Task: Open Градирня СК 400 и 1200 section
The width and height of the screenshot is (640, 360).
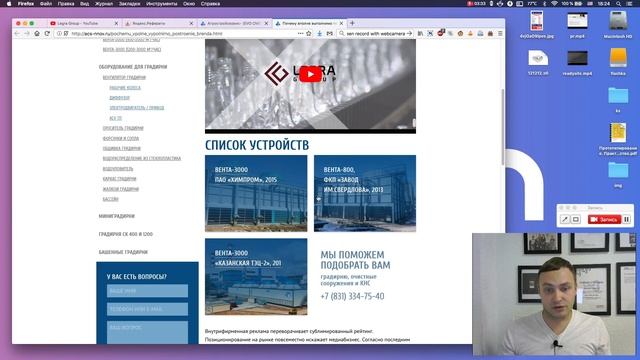Action: (x=126, y=234)
